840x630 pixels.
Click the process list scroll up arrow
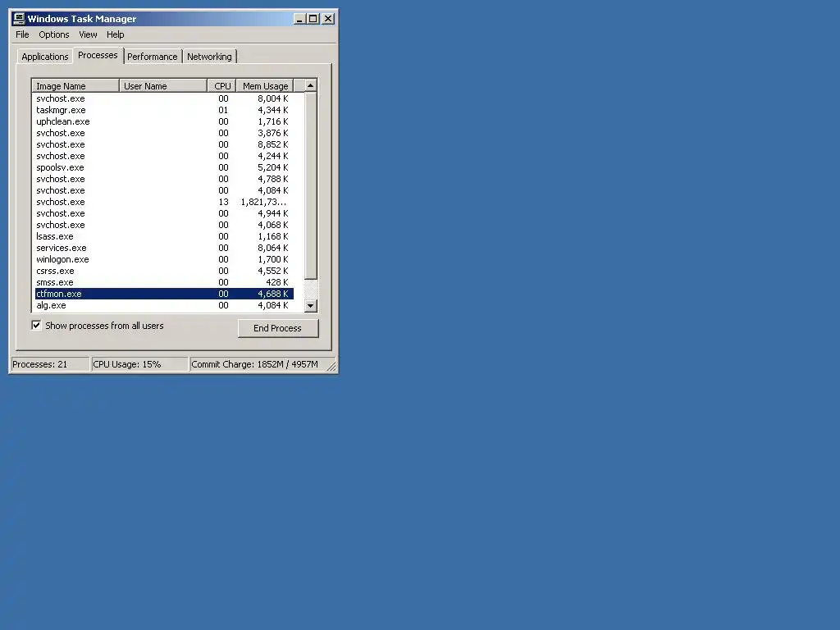pos(311,85)
